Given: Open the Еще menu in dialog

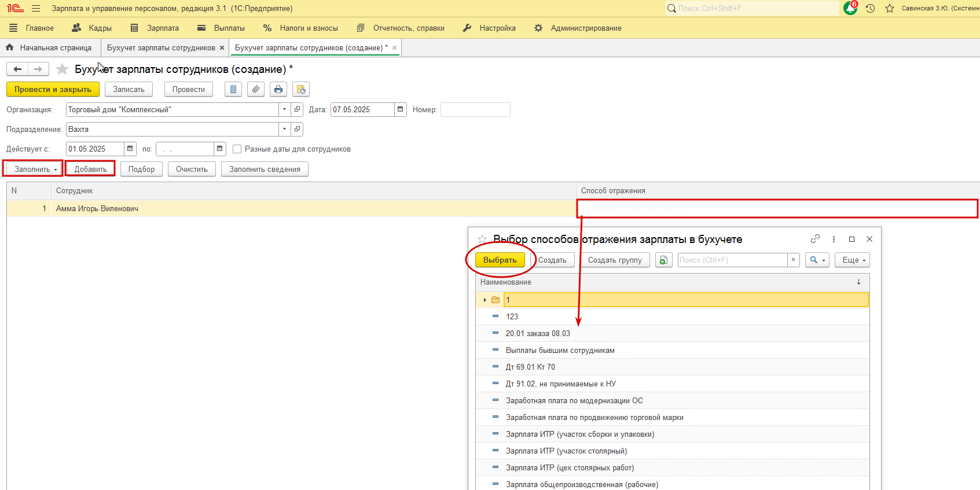Looking at the screenshot, I should [852, 260].
